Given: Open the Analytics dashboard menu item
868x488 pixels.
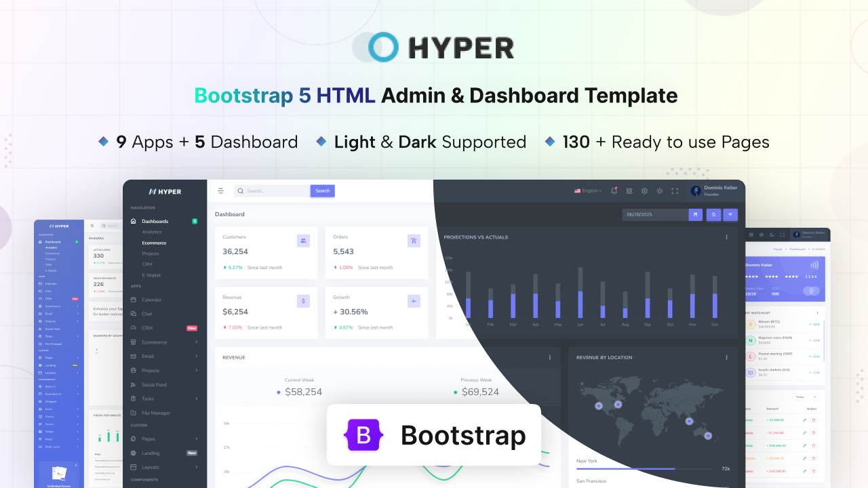Looking at the screenshot, I should click(x=152, y=232).
